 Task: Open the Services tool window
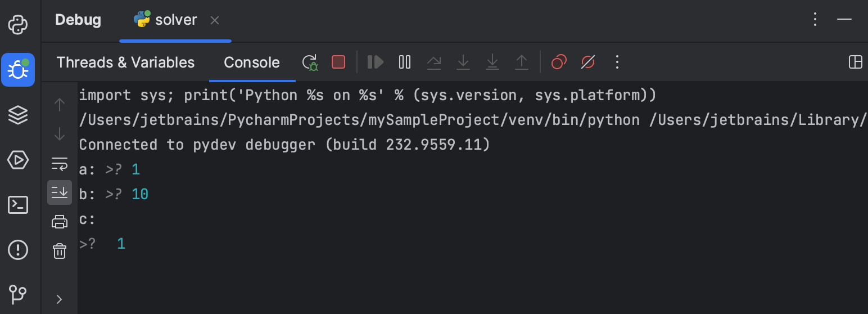pos(18,160)
